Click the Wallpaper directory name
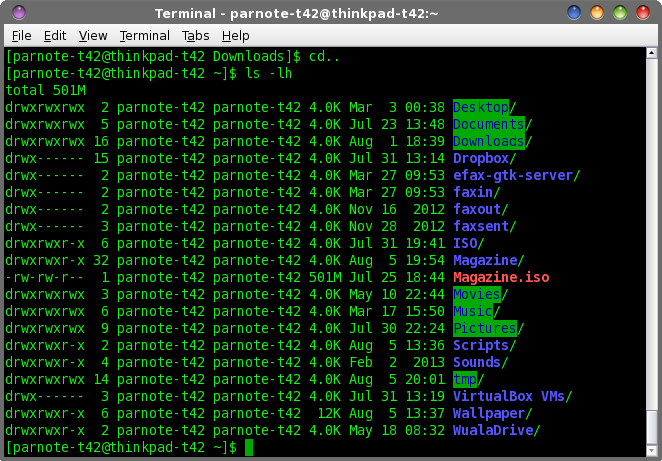This screenshot has height=461, width=662. coord(488,413)
